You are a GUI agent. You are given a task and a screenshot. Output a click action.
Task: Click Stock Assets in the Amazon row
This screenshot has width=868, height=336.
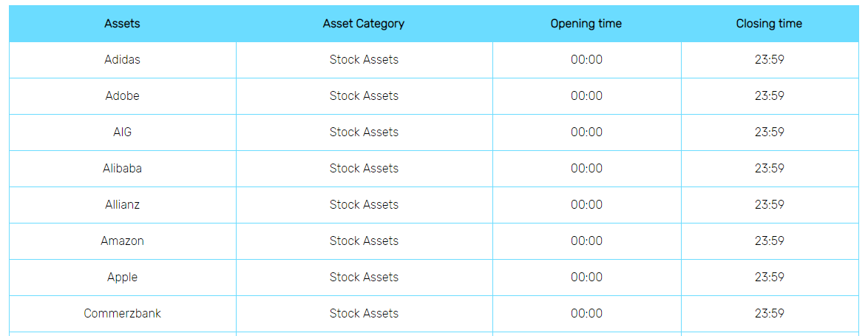pyautogui.click(x=364, y=241)
